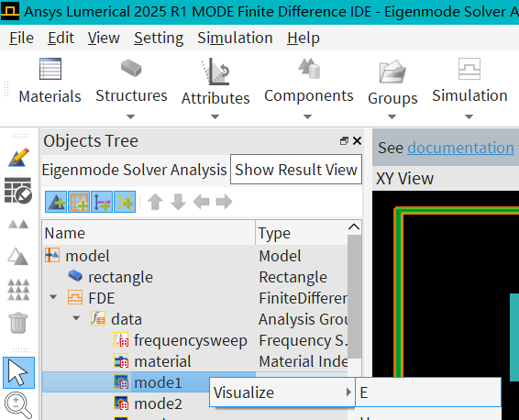Select the material tree item
The width and height of the screenshot is (519, 420).
pos(162,361)
